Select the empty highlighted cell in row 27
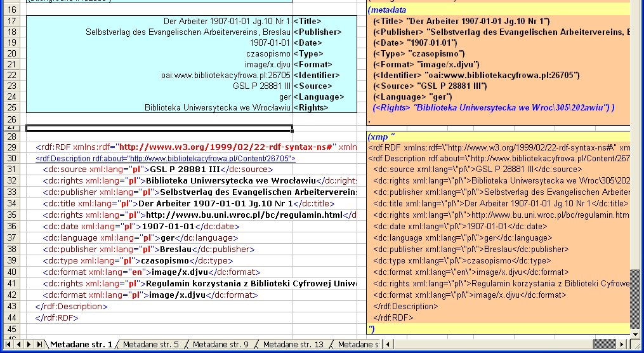The width and height of the screenshot is (644, 353). (x=159, y=129)
